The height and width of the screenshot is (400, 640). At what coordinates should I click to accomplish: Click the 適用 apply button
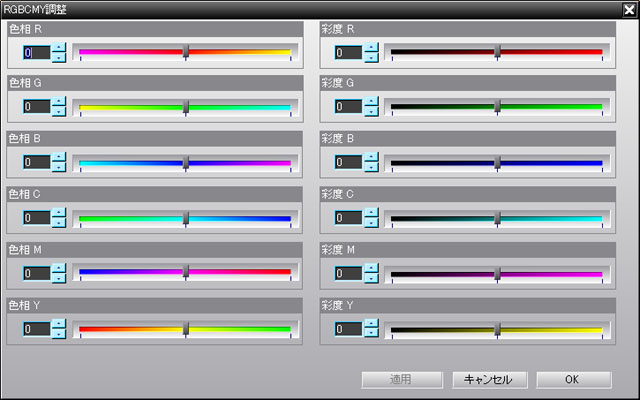tap(402, 380)
